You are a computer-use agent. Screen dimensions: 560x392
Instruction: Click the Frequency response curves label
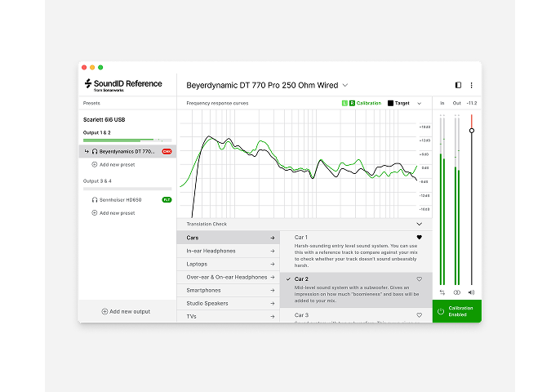pyautogui.click(x=217, y=103)
